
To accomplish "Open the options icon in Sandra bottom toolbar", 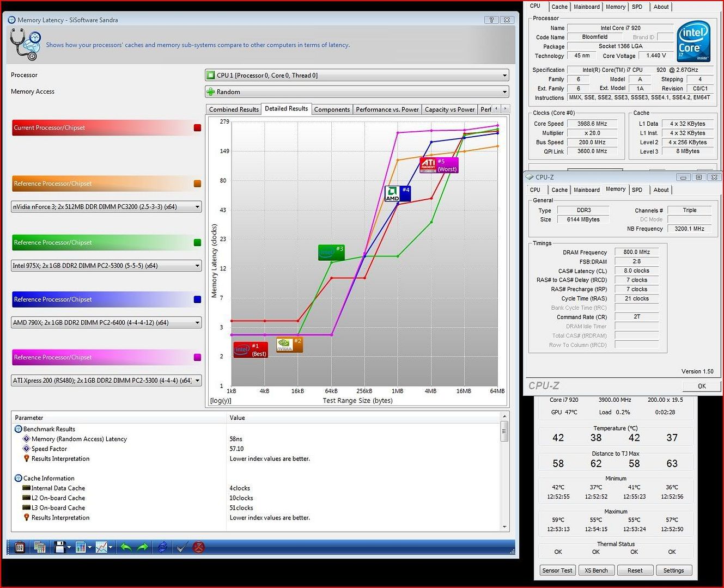I will [20, 547].
